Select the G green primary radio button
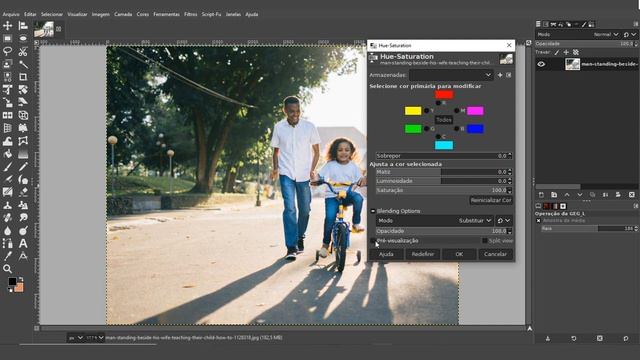The width and height of the screenshot is (640, 360). click(427, 129)
